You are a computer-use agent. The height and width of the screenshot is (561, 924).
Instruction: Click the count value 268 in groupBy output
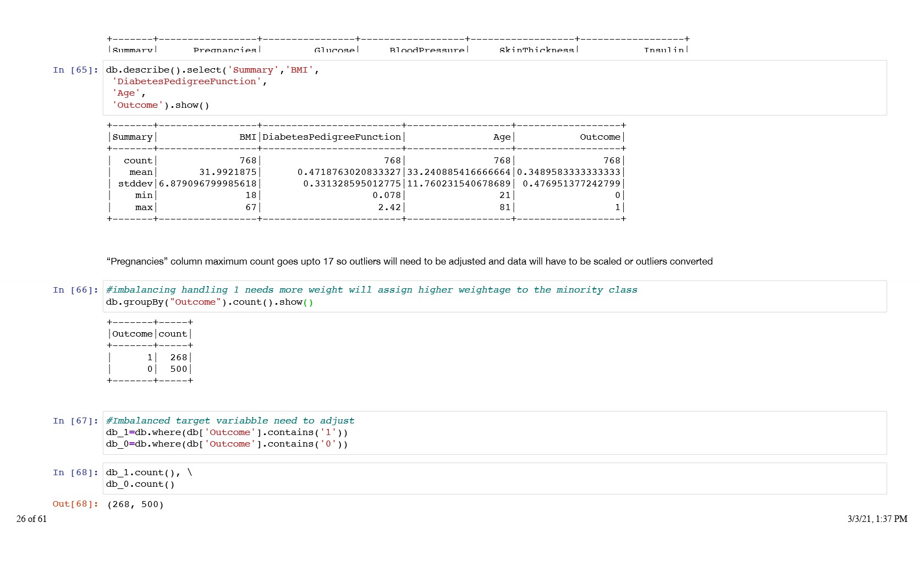[178, 358]
